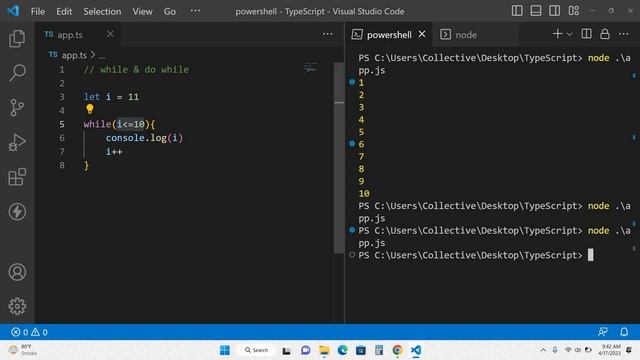This screenshot has width=640, height=360.
Task: Open terminal More Actions ellipsis
Action: (624, 34)
